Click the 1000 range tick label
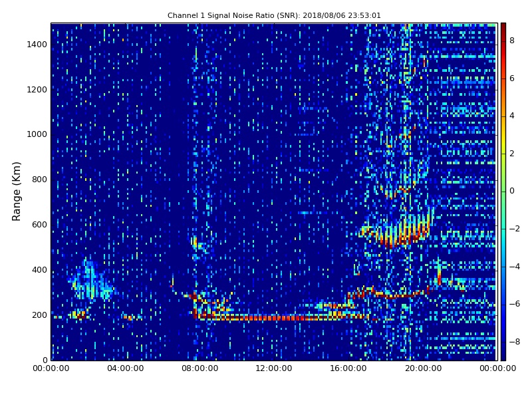The image size is (532, 399). click(x=37, y=134)
